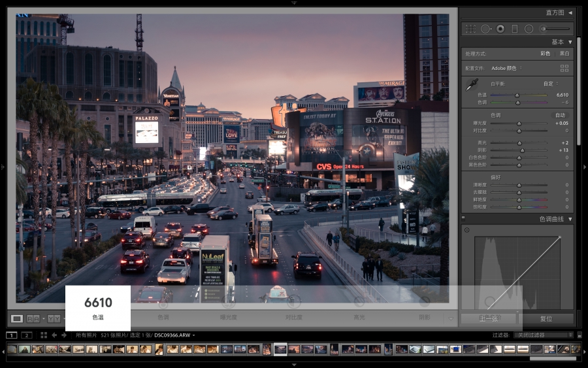Click the +0.05 exposure value field
This screenshot has width=588, height=368.
coord(561,124)
